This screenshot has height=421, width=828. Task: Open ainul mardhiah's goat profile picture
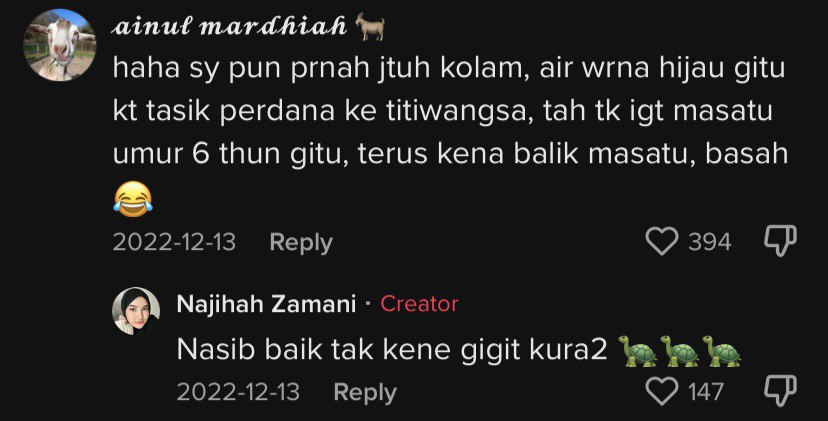point(60,44)
